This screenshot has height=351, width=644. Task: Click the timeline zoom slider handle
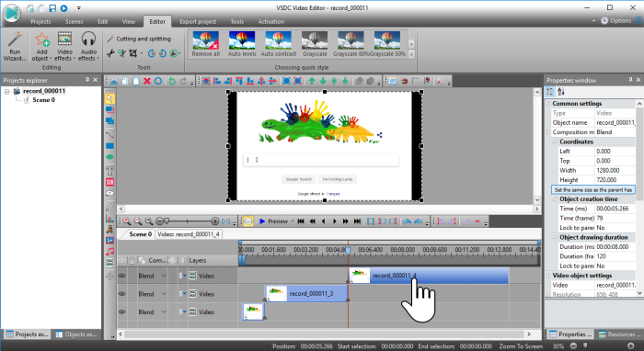[x=167, y=221]
